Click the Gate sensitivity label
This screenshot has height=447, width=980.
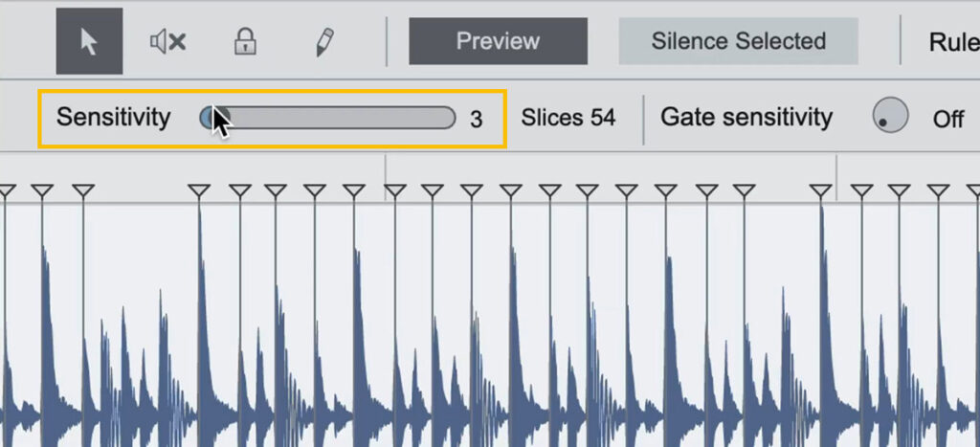coord(746,118)
